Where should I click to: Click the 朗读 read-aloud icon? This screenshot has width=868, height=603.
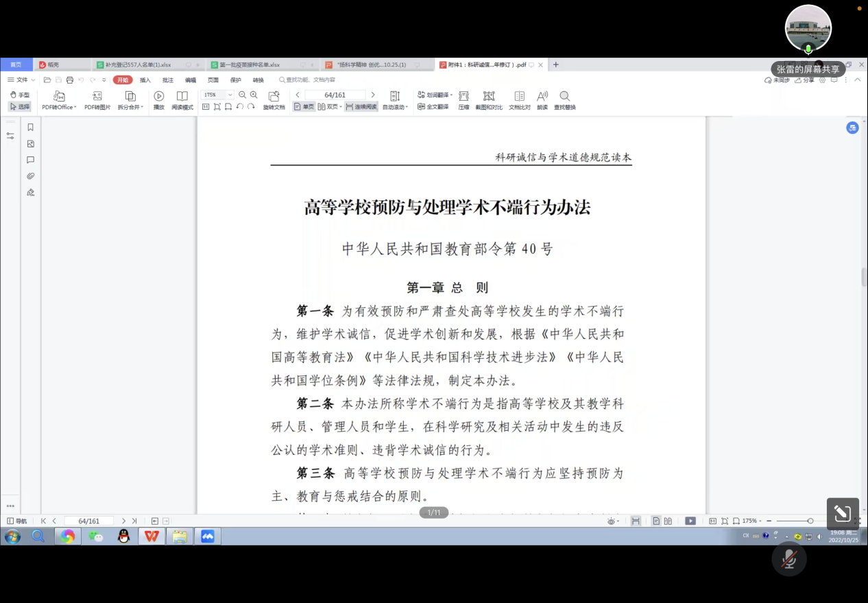click(x=542, y=96)
